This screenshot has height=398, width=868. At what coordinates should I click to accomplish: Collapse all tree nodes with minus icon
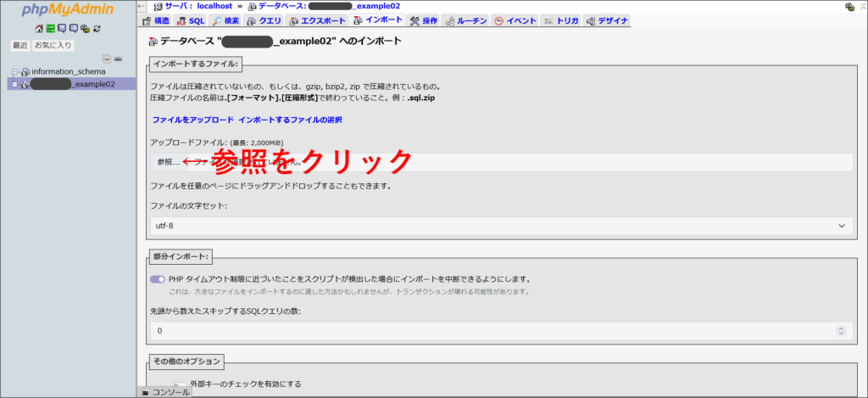coord(108,59)
